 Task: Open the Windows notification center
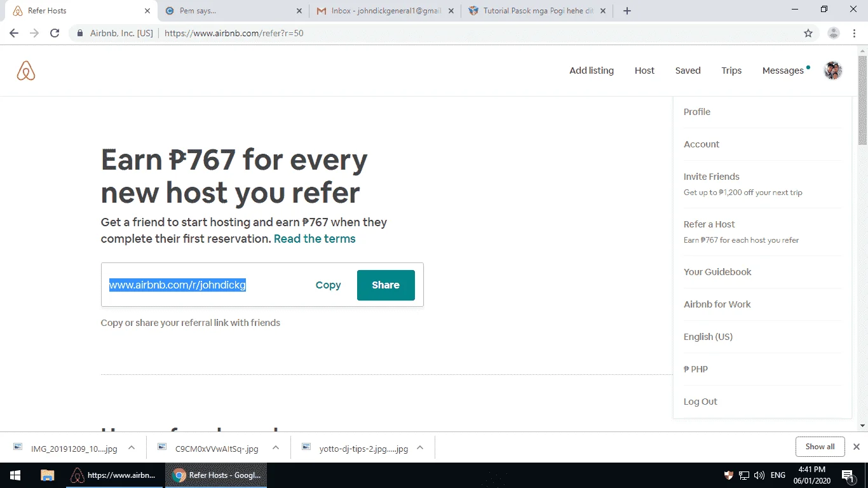tap(848, 475)
